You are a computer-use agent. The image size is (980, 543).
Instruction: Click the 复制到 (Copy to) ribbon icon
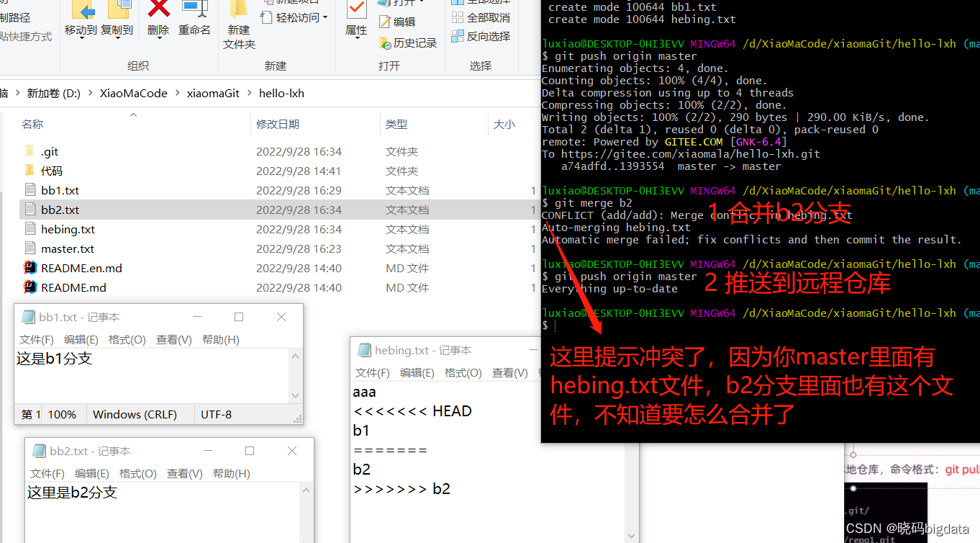(x=117, y=18)
